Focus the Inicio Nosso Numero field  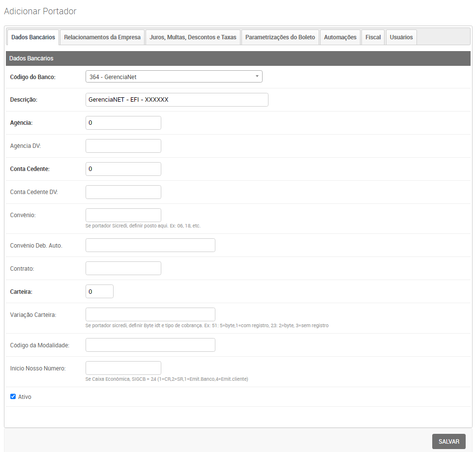(x=123, y=368)
